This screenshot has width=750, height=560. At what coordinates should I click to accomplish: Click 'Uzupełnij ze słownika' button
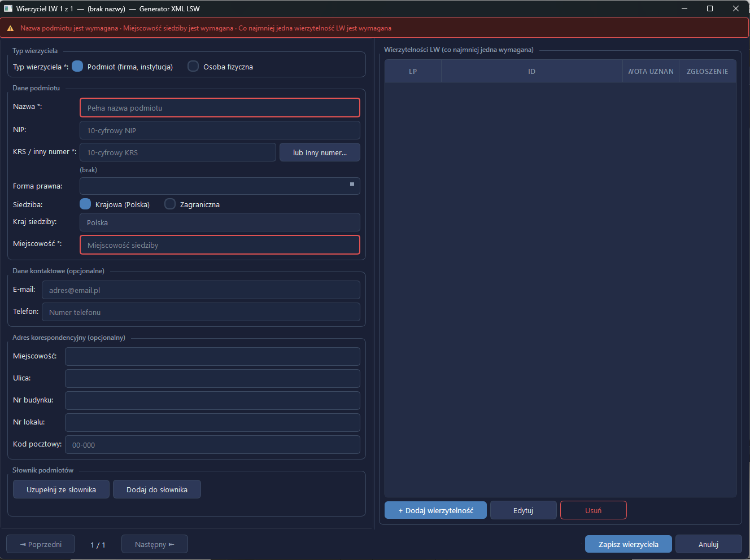[x=61, y=489]
